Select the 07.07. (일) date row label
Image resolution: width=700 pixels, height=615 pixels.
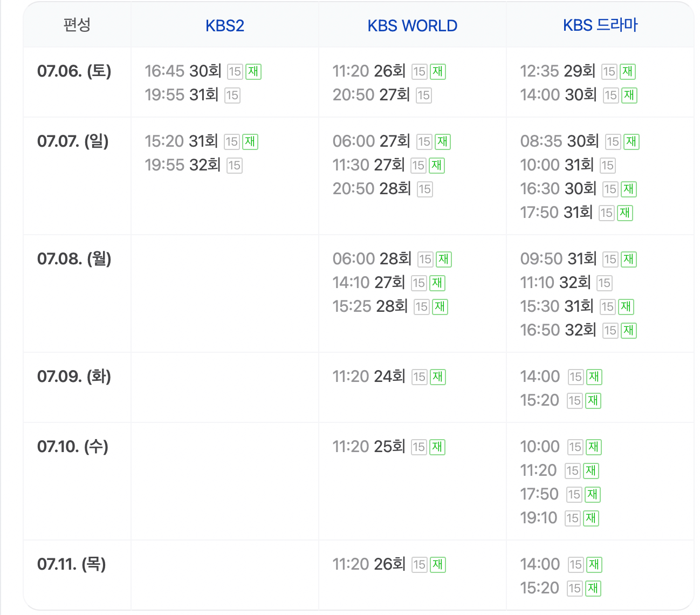(x=73, y=141)
